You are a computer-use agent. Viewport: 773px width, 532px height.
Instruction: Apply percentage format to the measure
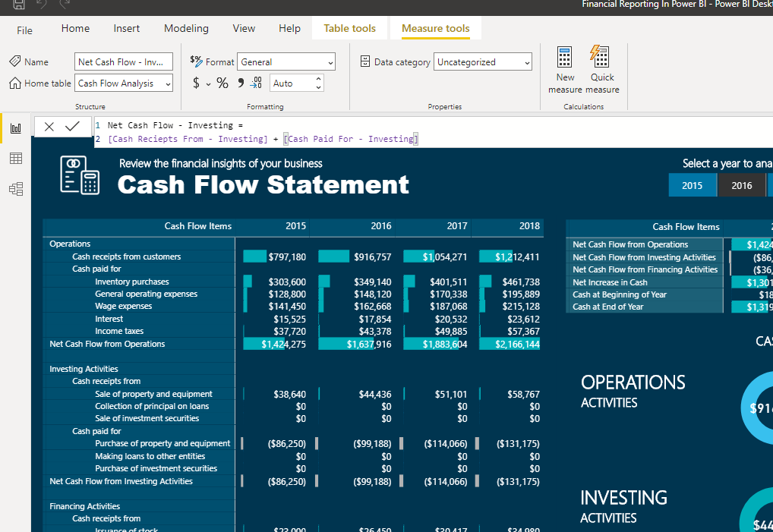tap(222, 83)
